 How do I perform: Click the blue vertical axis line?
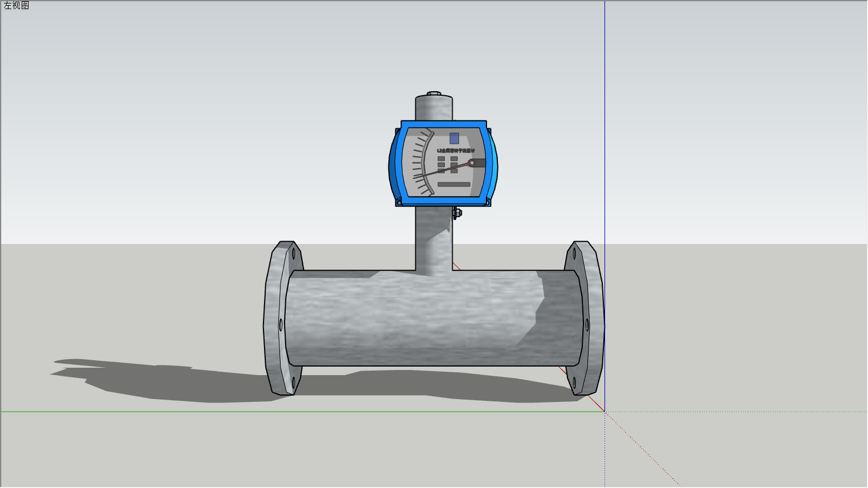click(x=605, y=114)
